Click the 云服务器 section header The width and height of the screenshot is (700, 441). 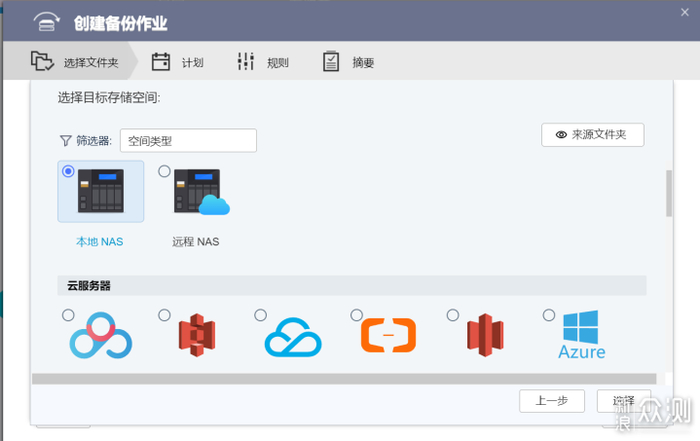(x=352, y=285)
